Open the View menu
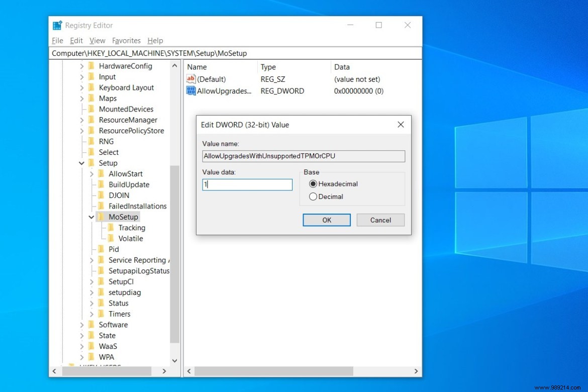 97,41
